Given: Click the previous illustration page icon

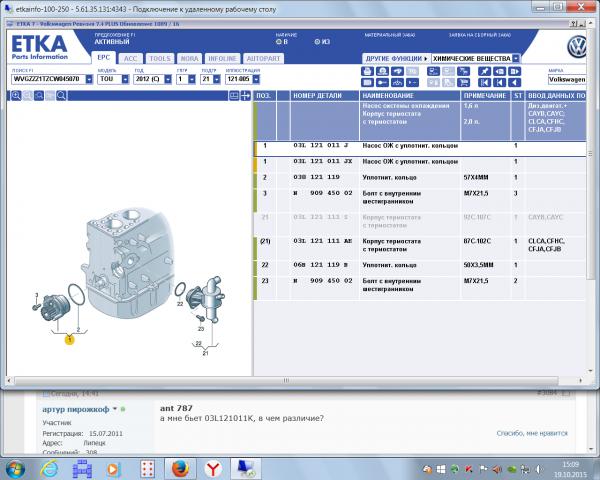Looking at the screenshot, I should pos(499,71).
